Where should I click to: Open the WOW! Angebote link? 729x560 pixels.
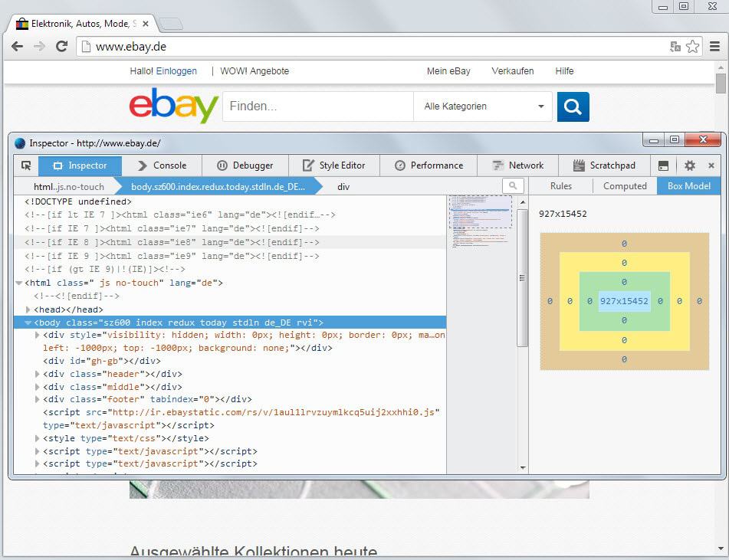click(x=254, y=71)
